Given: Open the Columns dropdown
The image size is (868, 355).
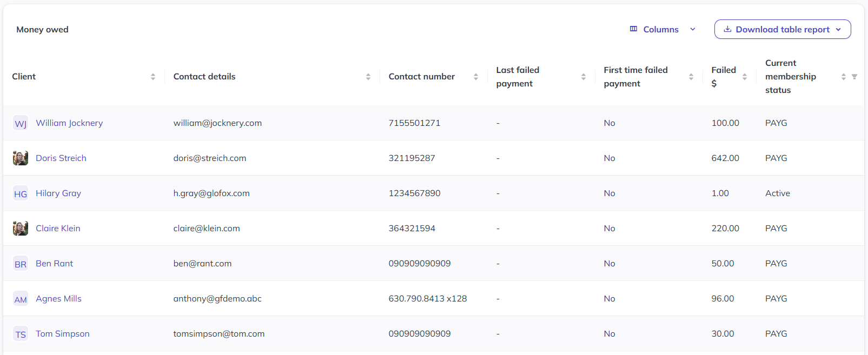Looking at the screenshot, I should [663, 29].
